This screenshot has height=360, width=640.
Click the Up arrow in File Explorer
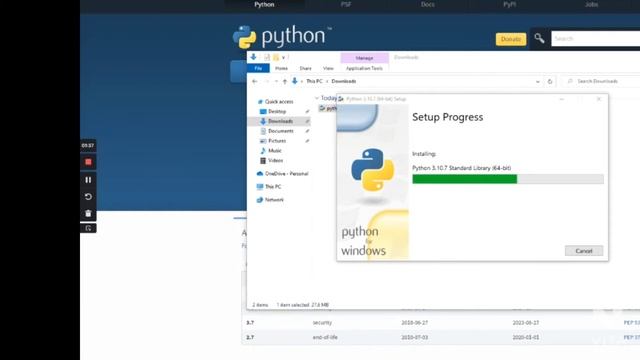point(285,81)
